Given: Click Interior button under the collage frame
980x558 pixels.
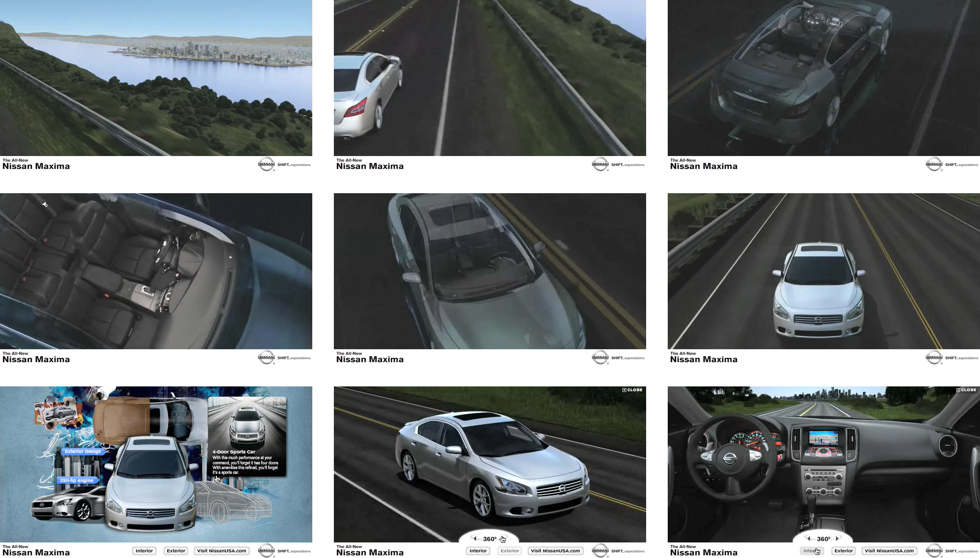Looking at the screenshot, I should (x=144, y=551).
